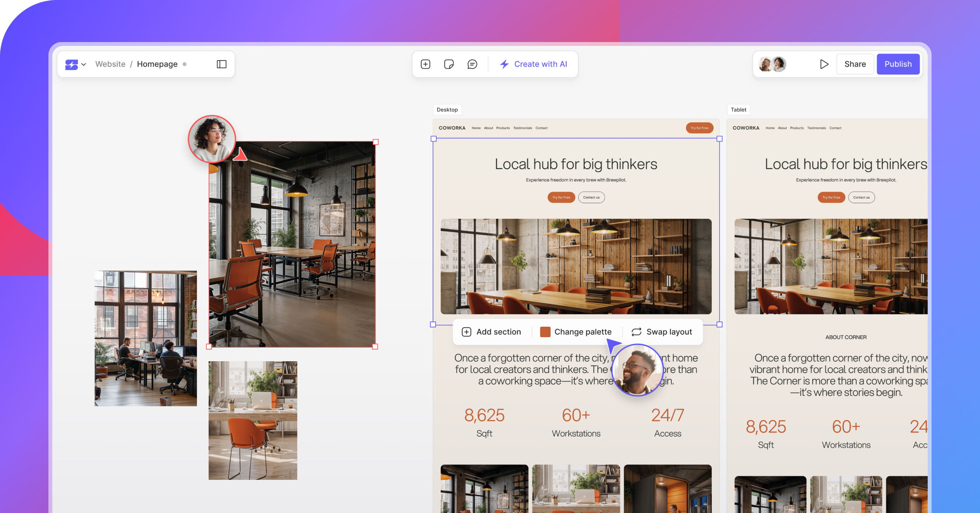Click Add section in floating toolbar

[491, 332]
